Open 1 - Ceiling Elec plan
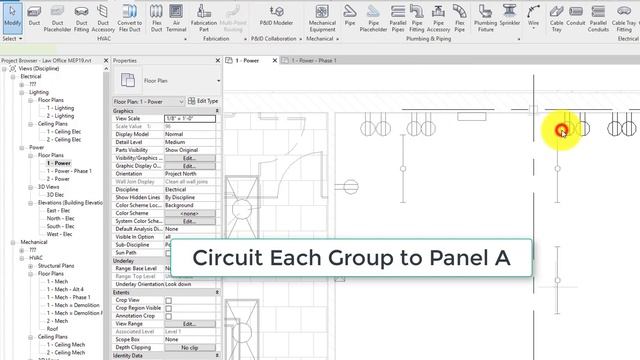 (64, 132)
